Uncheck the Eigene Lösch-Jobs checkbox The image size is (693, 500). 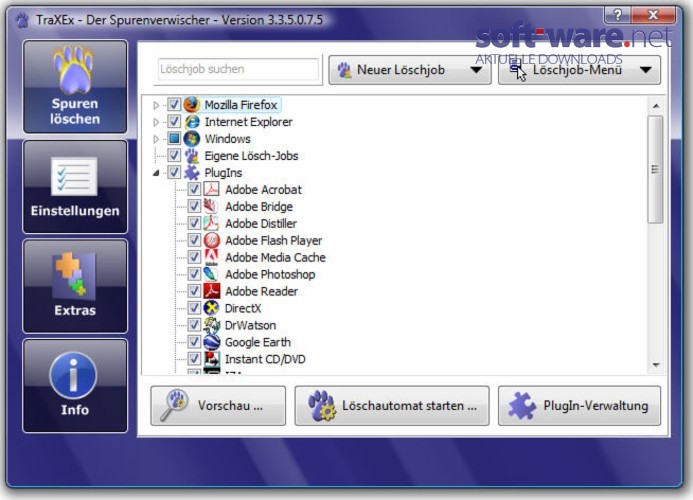174,156
